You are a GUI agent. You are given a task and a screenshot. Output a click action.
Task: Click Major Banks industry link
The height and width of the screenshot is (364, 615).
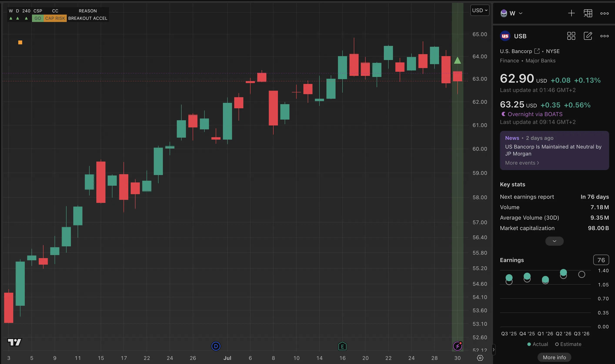click(x=540, y=61)
